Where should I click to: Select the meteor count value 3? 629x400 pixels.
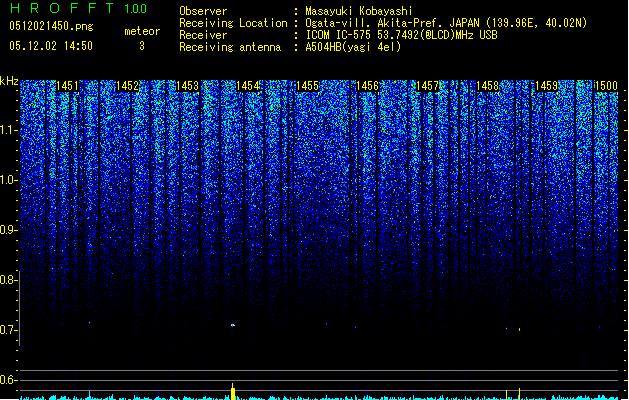142,46
